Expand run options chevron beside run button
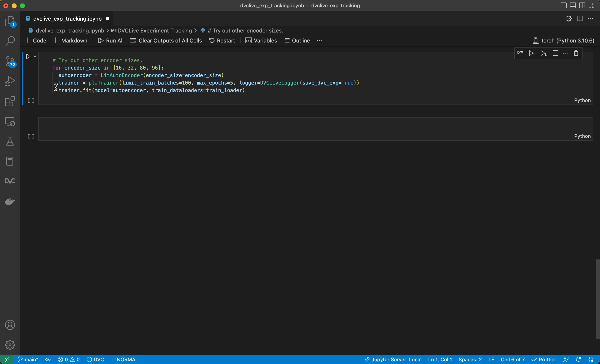This screenshot has height=364, width=600. point(35,56)
